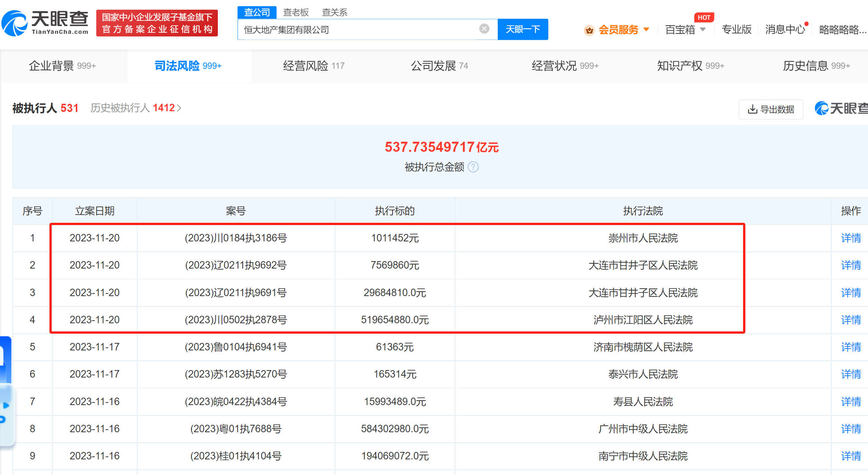Open the 历史信息 tab
The height and width of the screenshot is (475, 868).
(816, 66)
